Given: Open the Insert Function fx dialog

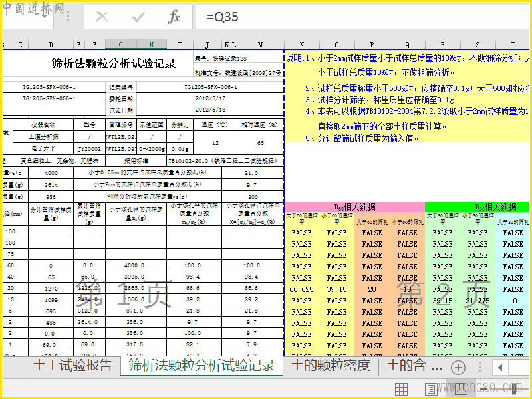Looking at the screenshot, I should click(174, 17).
